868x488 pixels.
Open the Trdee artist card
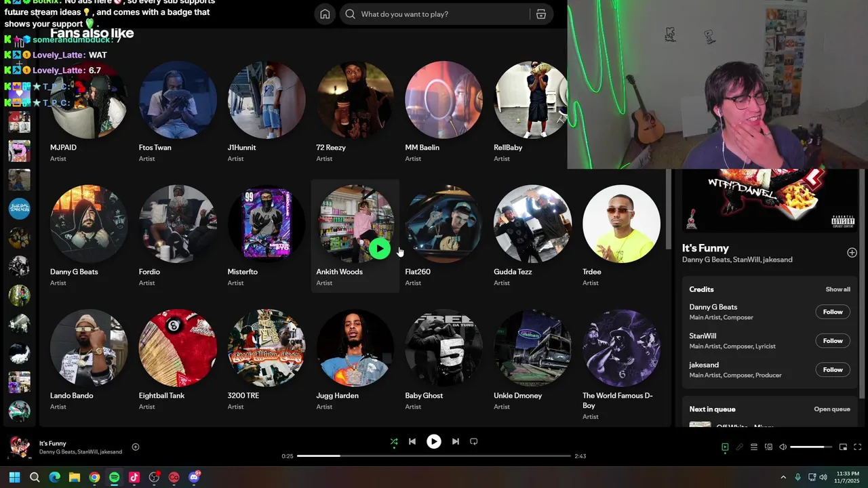point(622,236)
